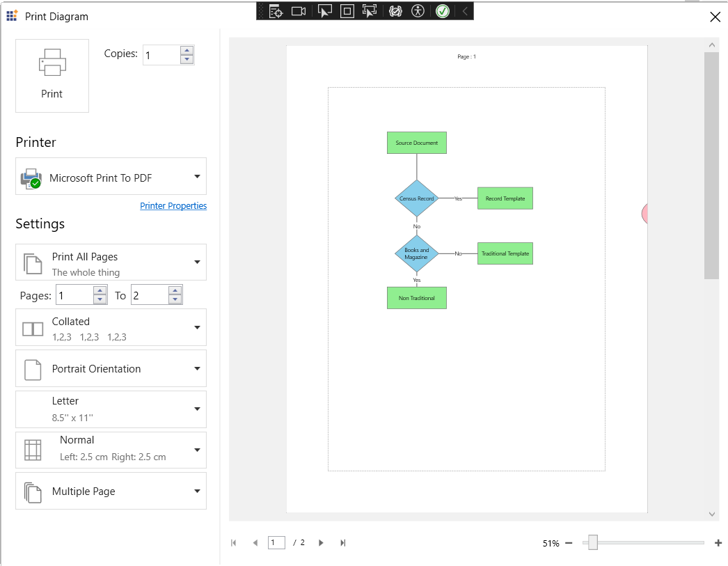Screen dimensions: 728x566
Task: Expand the Print All Pages dropdown
Action: click(x=111, y=262)
